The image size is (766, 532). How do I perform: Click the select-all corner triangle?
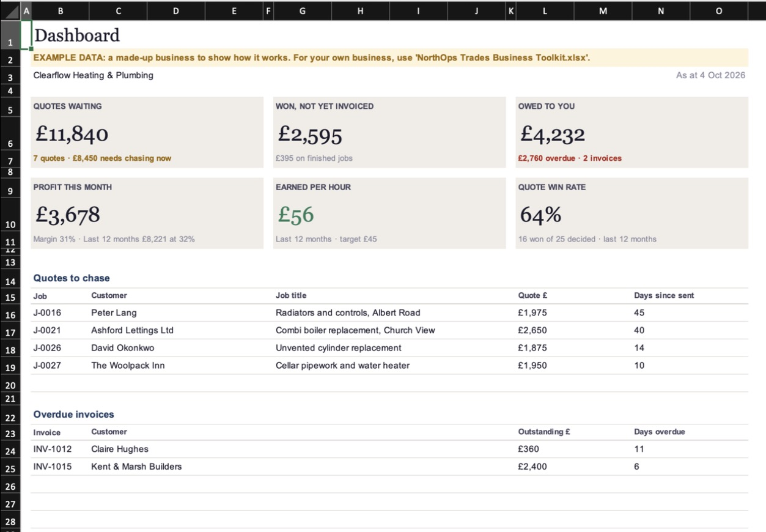click(10, 10)
